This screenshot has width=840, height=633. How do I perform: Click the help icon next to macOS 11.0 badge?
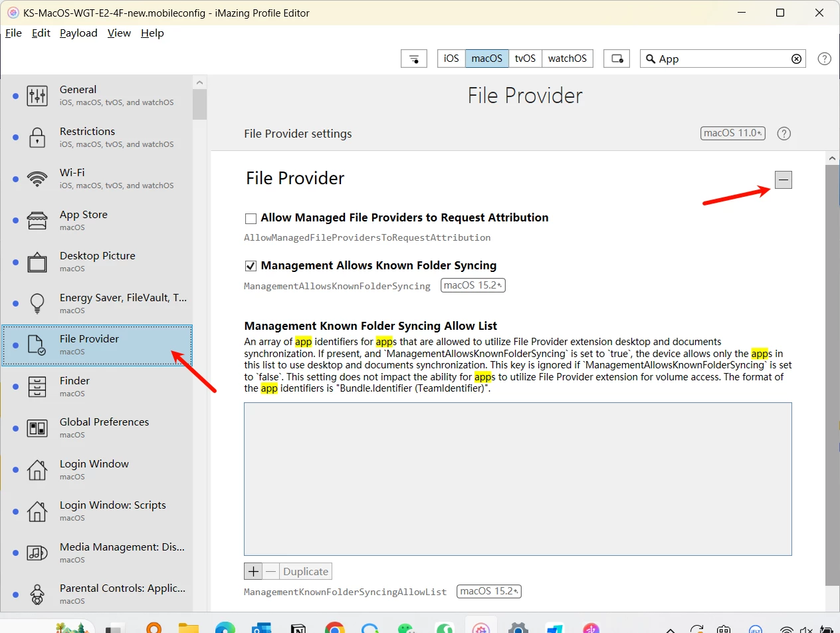point(784,134)
